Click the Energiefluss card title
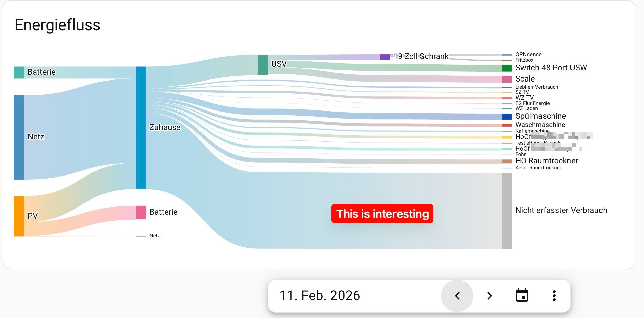The image size is (644, 318). 57,25
